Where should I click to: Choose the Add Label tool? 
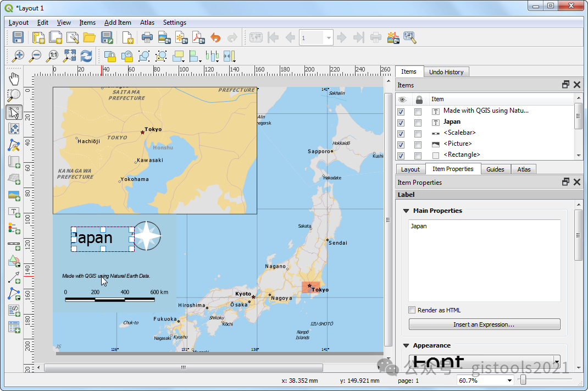point(14,212)
